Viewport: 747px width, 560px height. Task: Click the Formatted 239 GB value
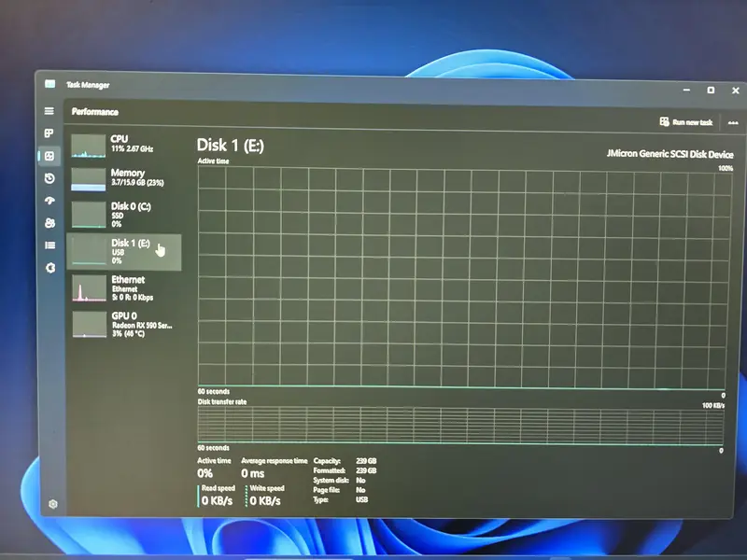(366, 470)
